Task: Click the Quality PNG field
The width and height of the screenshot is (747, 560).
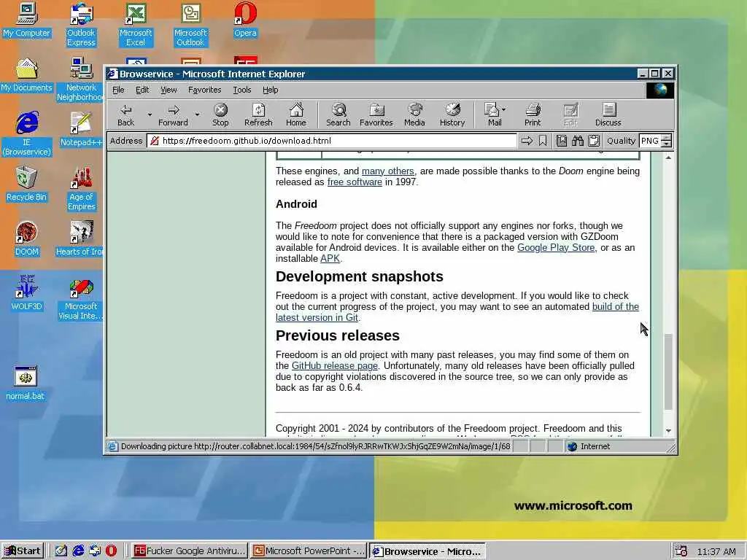Action: 650,141
